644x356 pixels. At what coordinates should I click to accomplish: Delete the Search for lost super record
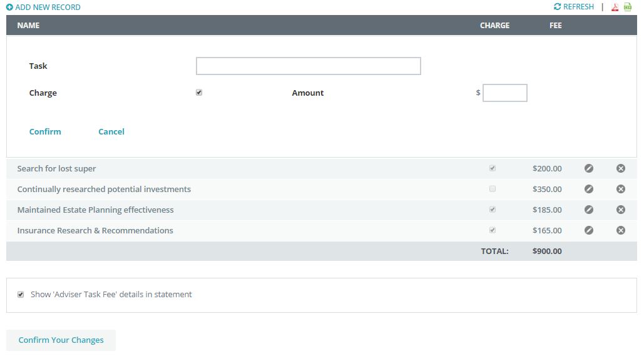620,168
